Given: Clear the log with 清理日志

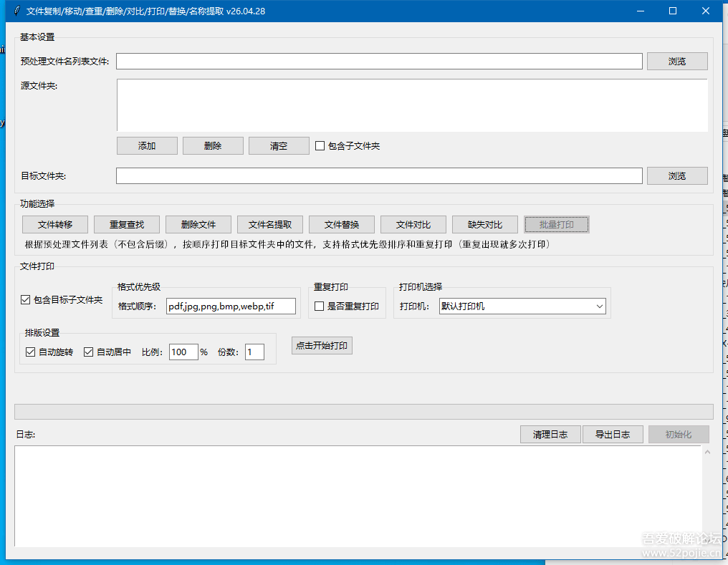Looking at the screenshot, I should click(550, 434).
